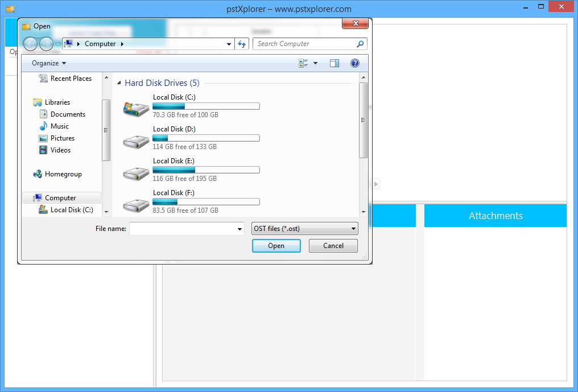Image resolution: width=578 pixels, height=392 pixels.
Task: Toggle the preview pane button
Action: point(335,63)
